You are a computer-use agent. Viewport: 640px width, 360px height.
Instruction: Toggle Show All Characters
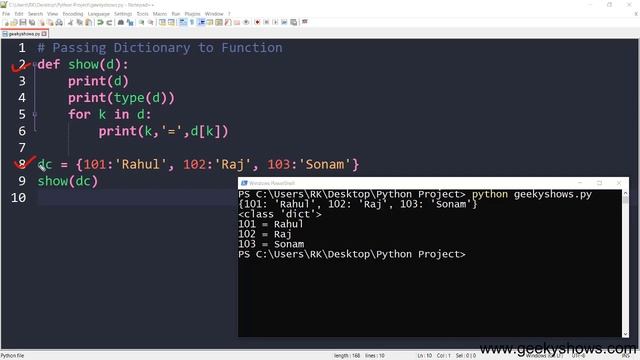pos(192,22)
